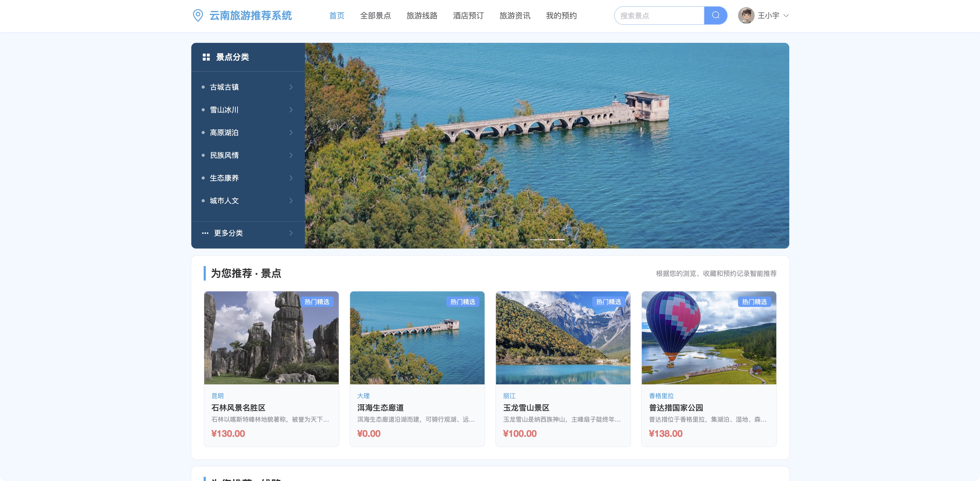Image resolution: width=980 pixels, height=481 pixels.
Task: Click the ¥130.00 price
Action: [228, 433]
